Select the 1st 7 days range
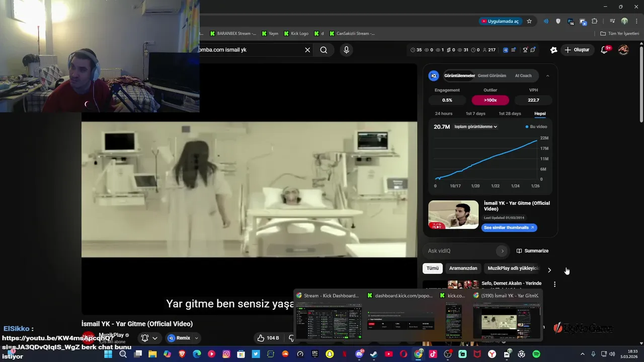644x362 pixels. 475,114
